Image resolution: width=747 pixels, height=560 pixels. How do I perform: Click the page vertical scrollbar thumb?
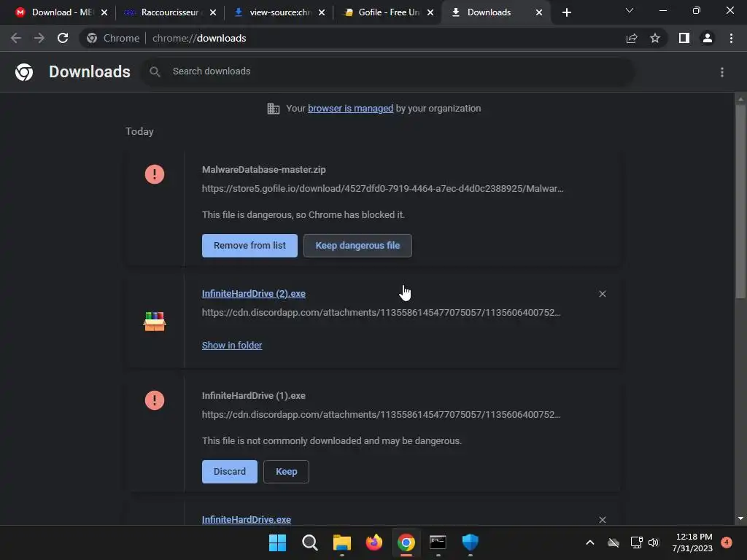[740, 201]
